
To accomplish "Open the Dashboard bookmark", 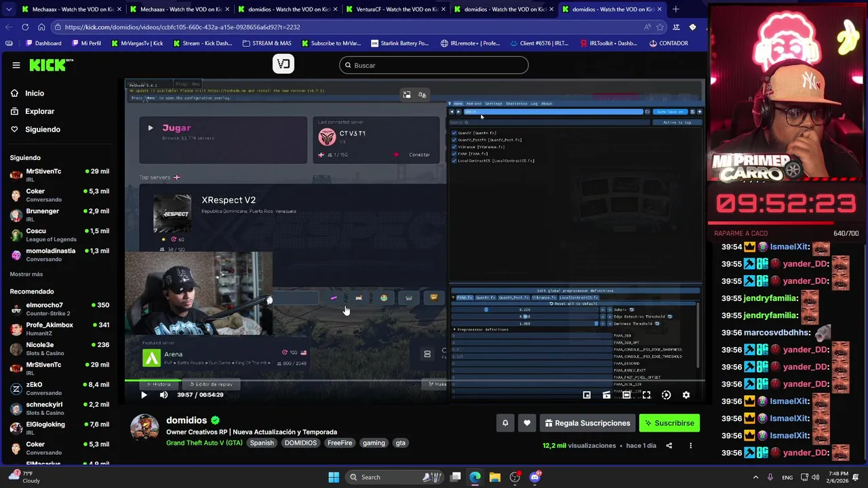I will [x=43, y=43].
